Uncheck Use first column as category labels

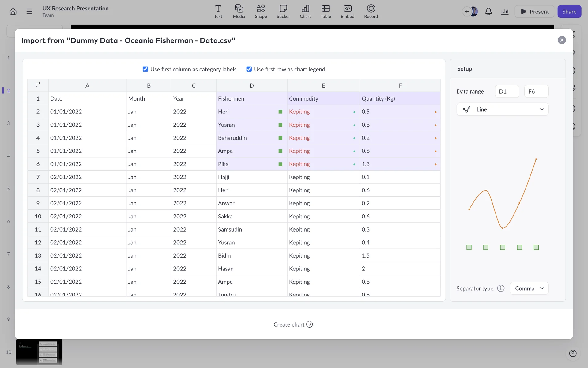pyautogui.click(x=145, y=69)
